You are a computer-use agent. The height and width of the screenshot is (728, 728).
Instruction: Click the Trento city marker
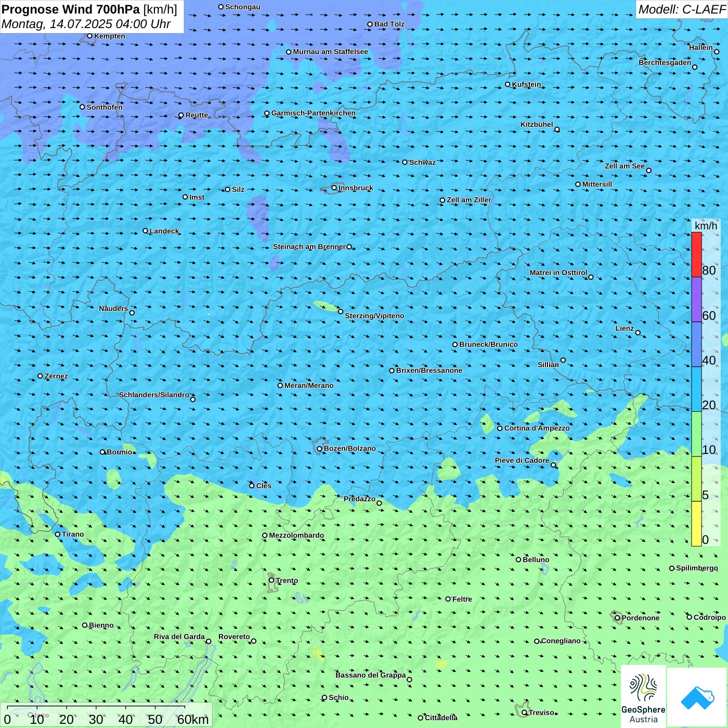[x=271, y=580]
